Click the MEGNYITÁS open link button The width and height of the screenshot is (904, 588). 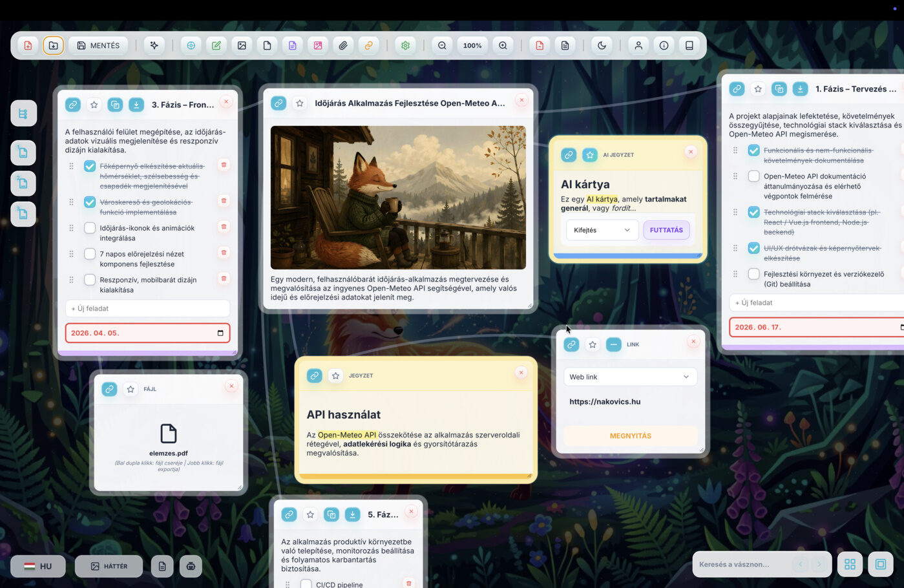(630, 436)
